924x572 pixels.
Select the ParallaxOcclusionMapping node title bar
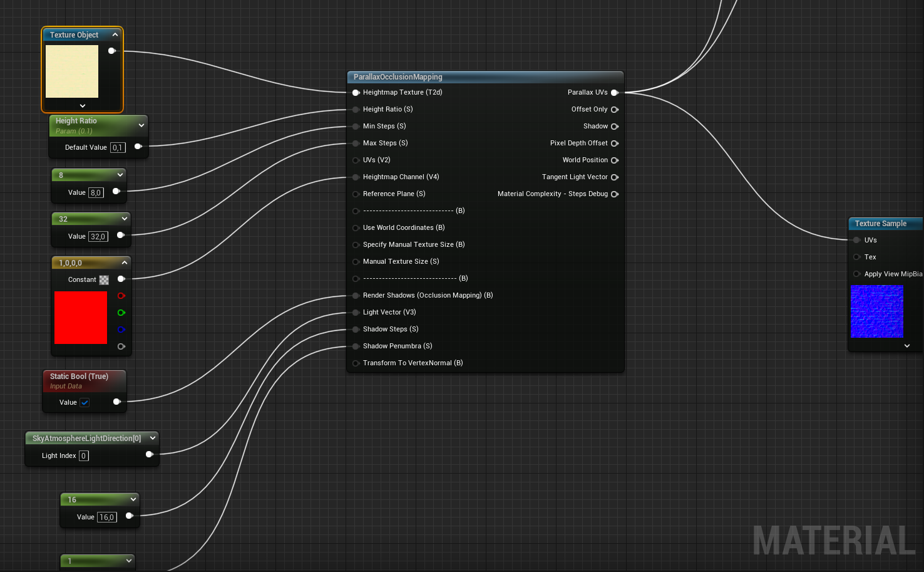[x=485, y=77]
